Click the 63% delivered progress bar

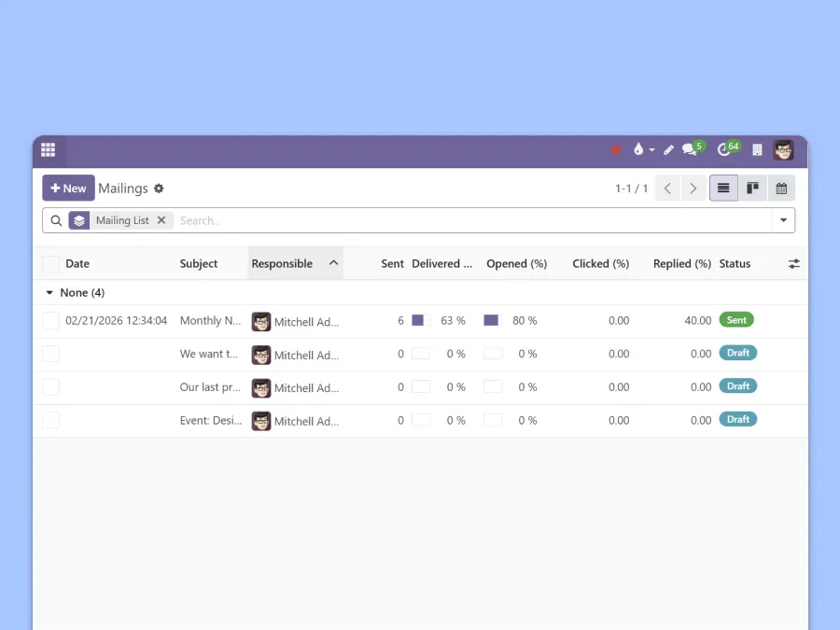[x=420, y=320]
